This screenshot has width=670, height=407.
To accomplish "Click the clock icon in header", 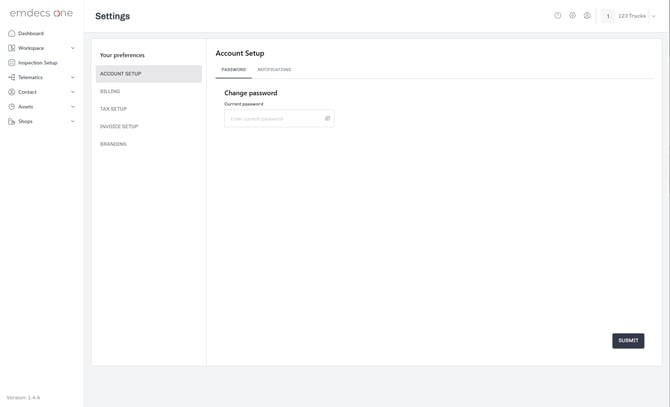I will point(558,15).
